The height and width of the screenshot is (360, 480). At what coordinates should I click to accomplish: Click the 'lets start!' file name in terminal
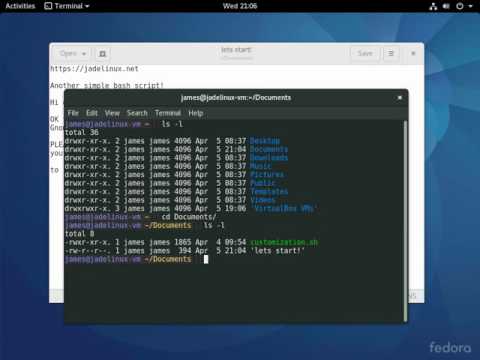279,251
